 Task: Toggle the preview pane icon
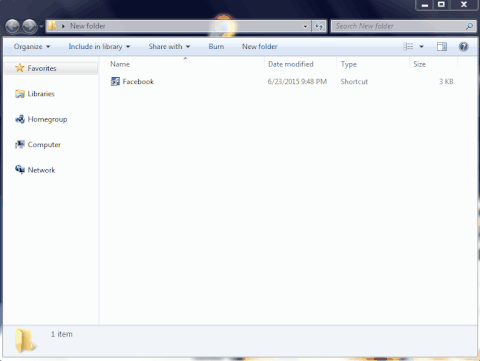(442, 46)
